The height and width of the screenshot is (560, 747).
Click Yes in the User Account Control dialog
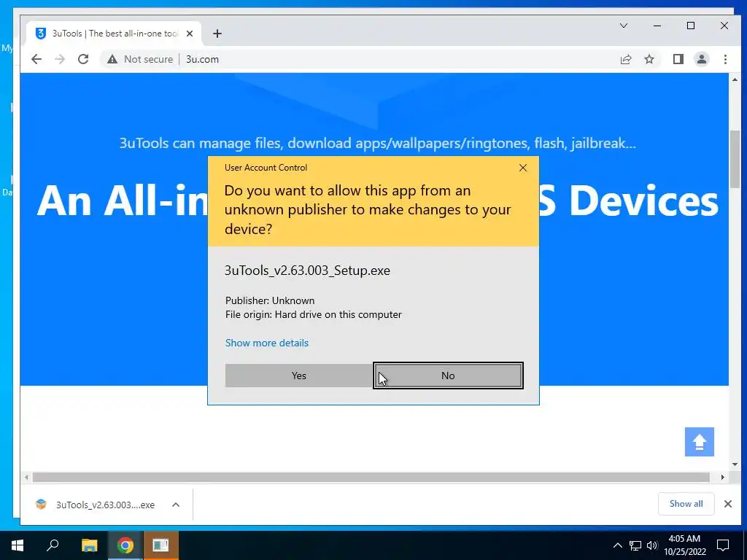[x=298, y=376]
